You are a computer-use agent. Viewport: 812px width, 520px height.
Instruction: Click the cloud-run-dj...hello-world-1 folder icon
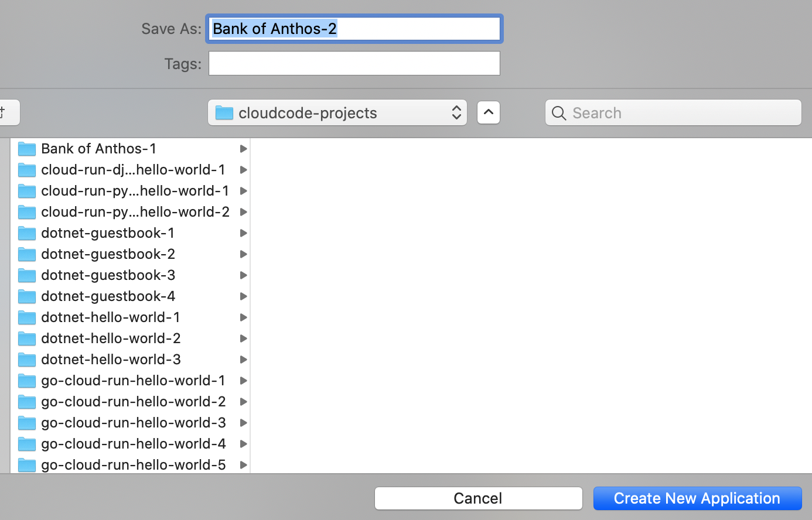point(27,170)
